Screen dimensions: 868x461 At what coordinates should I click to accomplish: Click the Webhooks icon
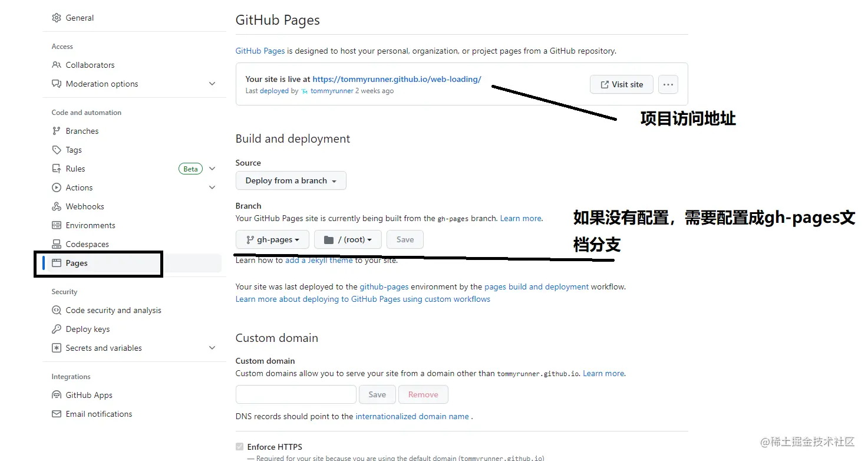pos(57,206)
